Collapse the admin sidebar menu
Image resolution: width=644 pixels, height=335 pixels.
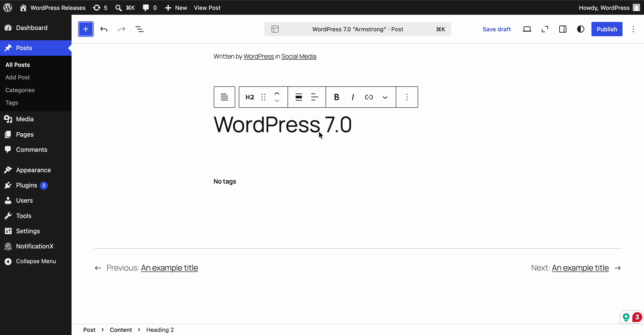pyautogui.click(x=36, y=261)
